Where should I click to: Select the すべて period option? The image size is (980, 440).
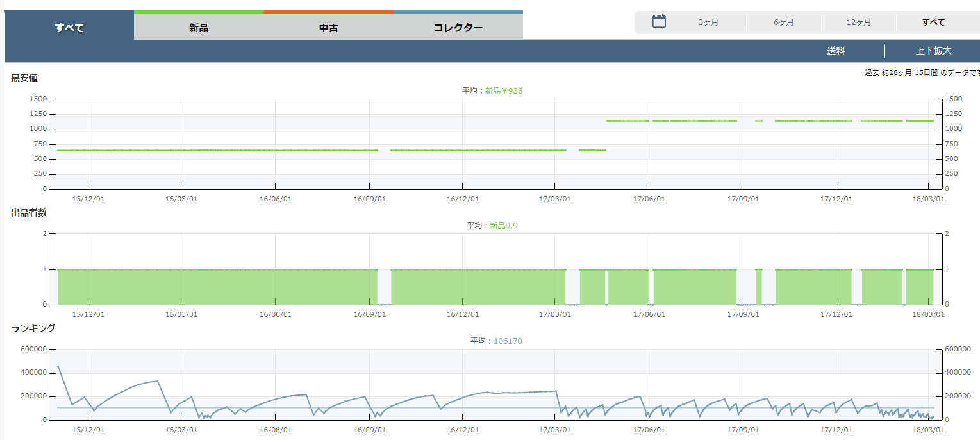(x=933, y=22)
